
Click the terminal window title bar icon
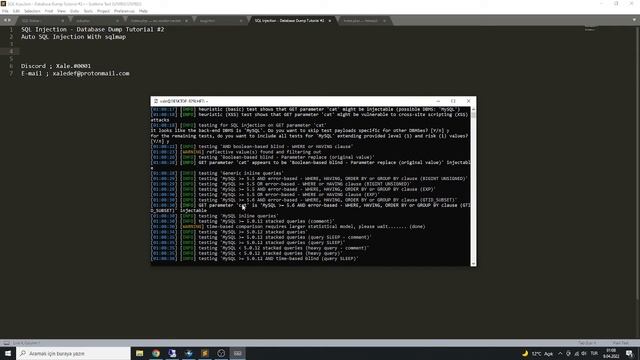click(156, 101)
